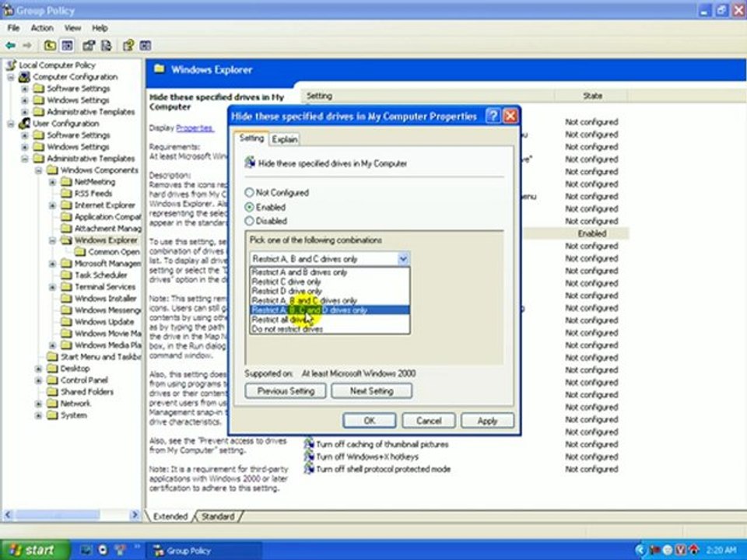Select Windows Update folder in tree

pos(99,321)
